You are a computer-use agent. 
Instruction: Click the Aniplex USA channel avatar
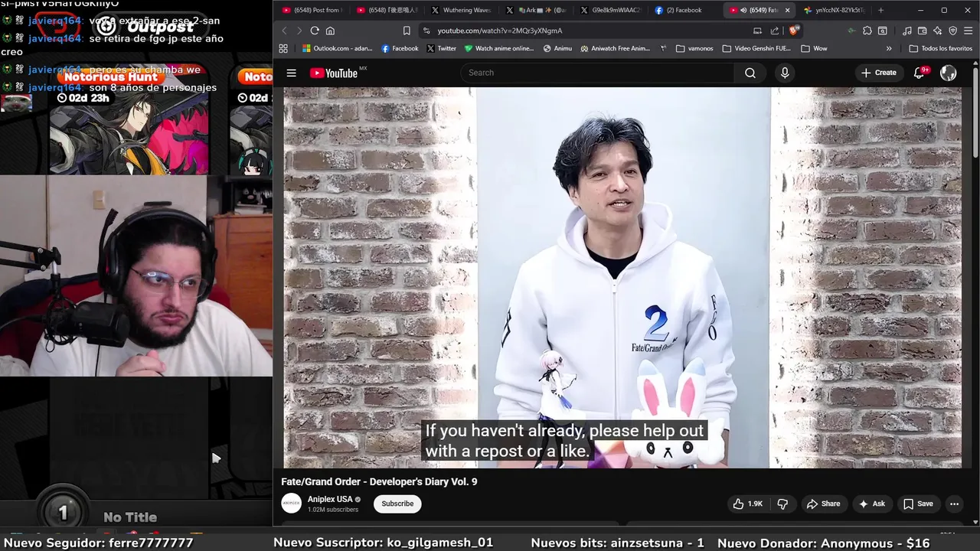[291, 504]
